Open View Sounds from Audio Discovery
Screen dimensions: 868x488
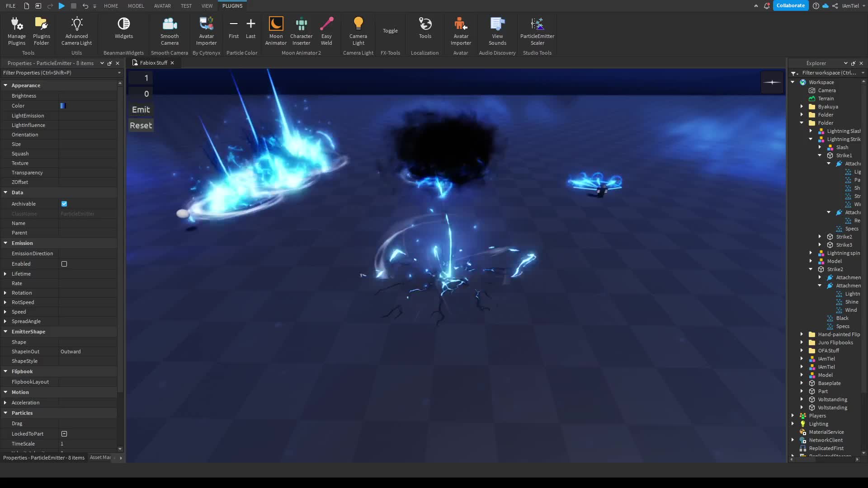(496, 30)
